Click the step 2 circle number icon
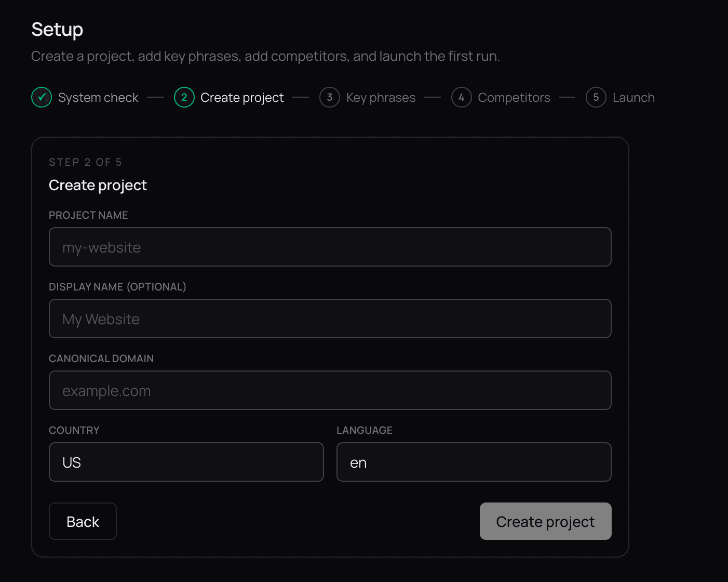This screenshot has width=728, height=582. [184, 97]
